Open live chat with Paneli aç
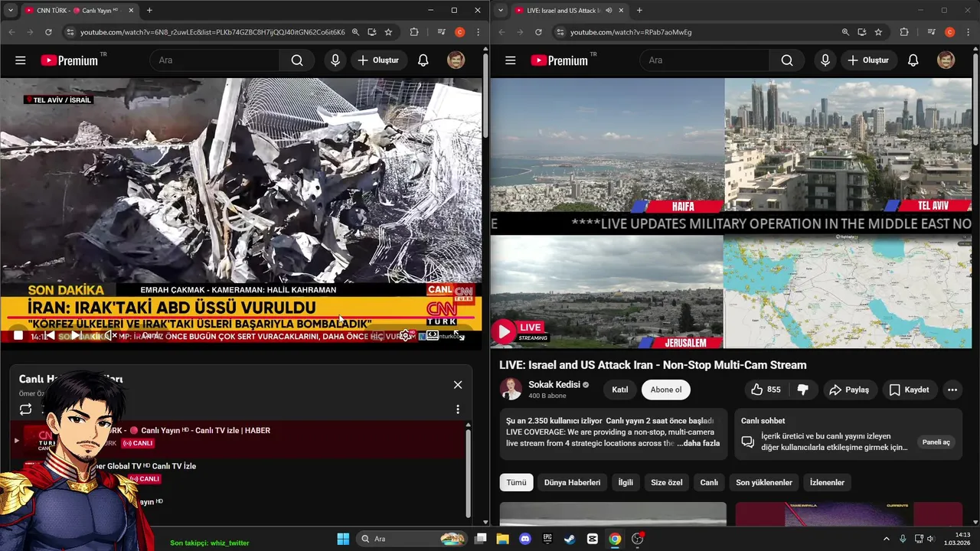Image resolution: width=980 pixels, height=551 pixels. 936,442
